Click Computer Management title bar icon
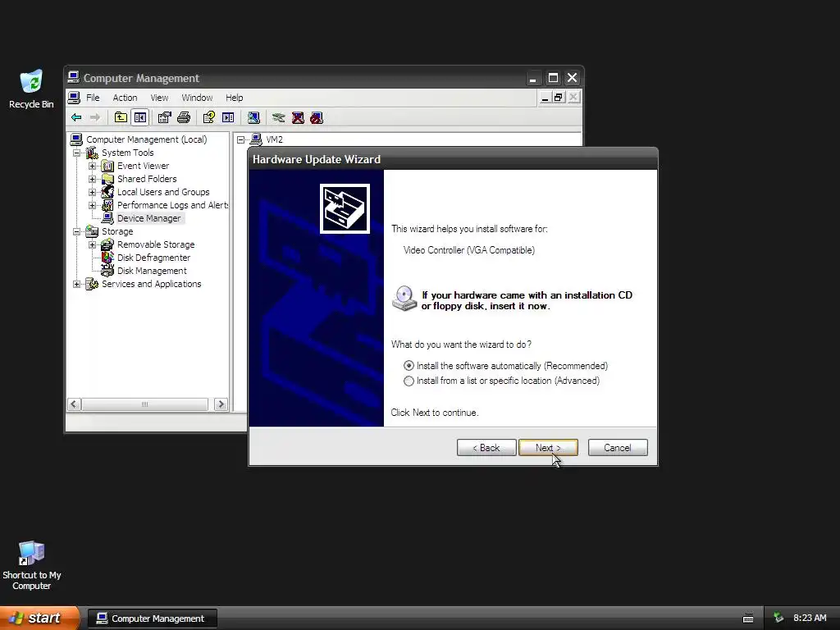 (x=73, y=78)
